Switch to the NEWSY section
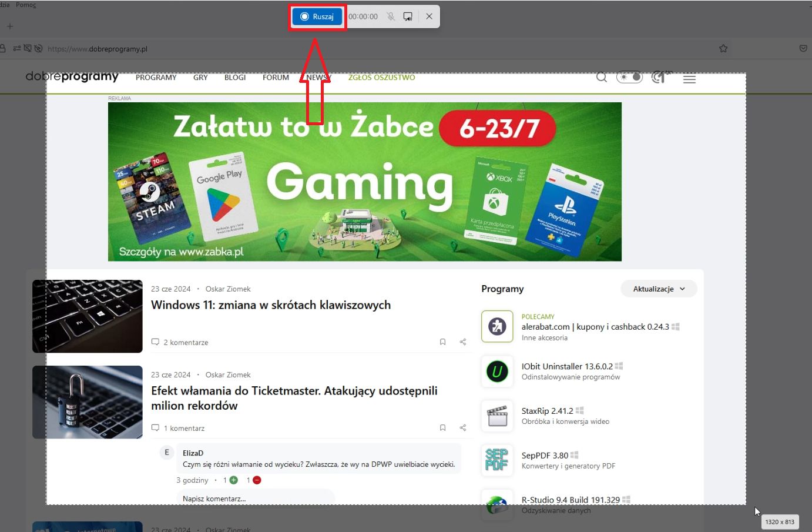The height and width of the screenshot is (532, 812). (x=317, y=77)
